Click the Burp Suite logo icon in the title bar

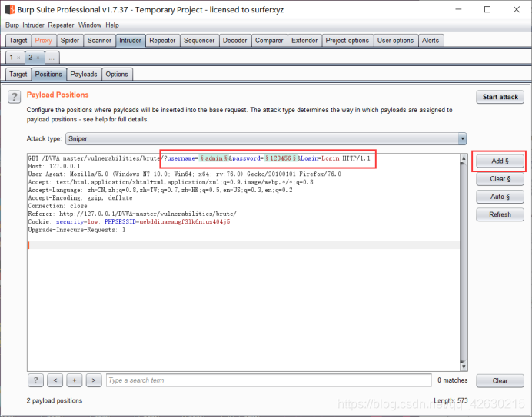(10, 9)
